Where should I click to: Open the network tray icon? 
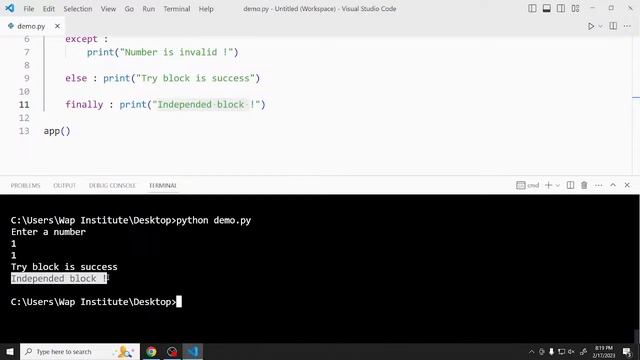pos(562,351)
